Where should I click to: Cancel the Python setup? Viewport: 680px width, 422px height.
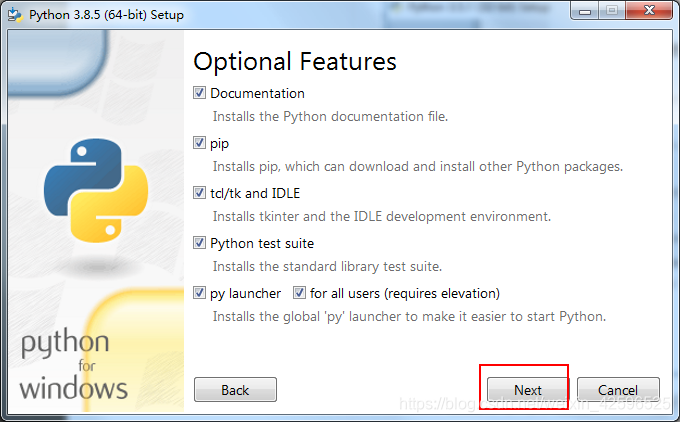618,389
